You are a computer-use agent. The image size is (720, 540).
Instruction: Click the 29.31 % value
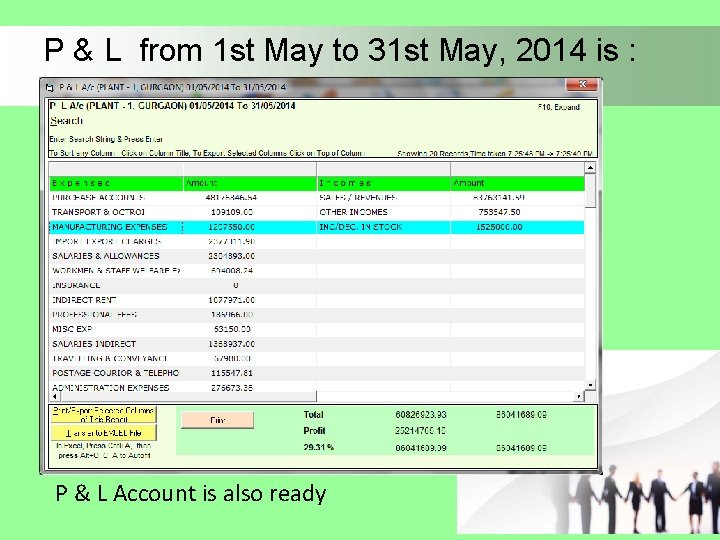318,447
